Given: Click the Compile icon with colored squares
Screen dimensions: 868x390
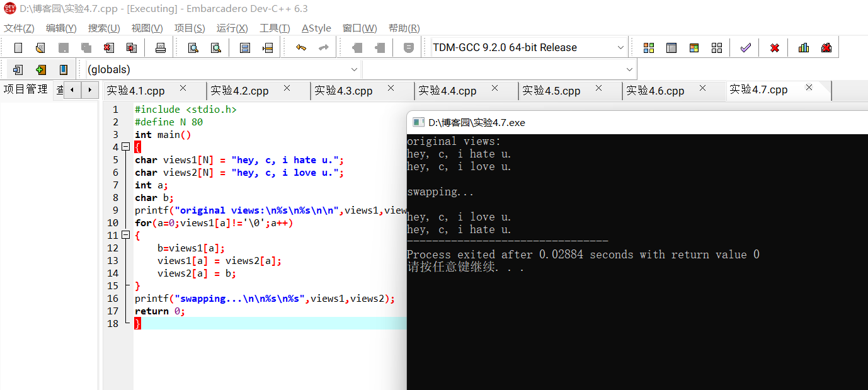Looking at the screenshot, I should pyautogui.click(x=649, y=48).
